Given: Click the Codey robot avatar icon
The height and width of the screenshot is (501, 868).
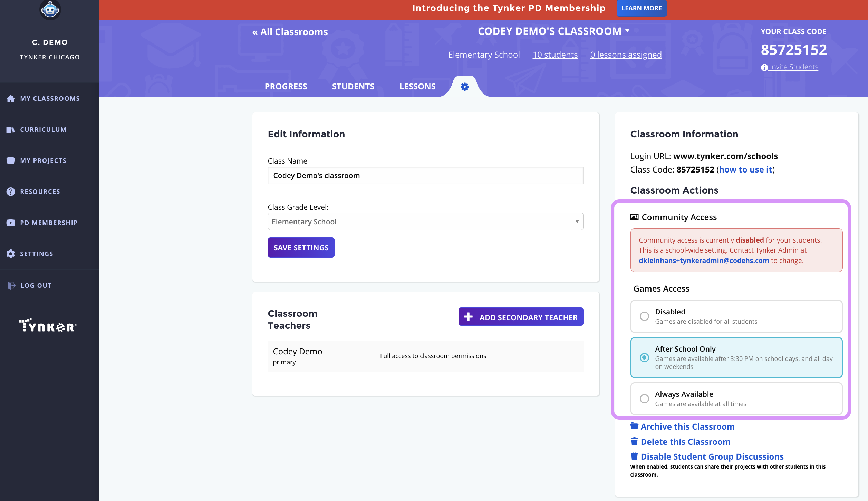Looking at the screenshot, I should [x=50, y=9].
